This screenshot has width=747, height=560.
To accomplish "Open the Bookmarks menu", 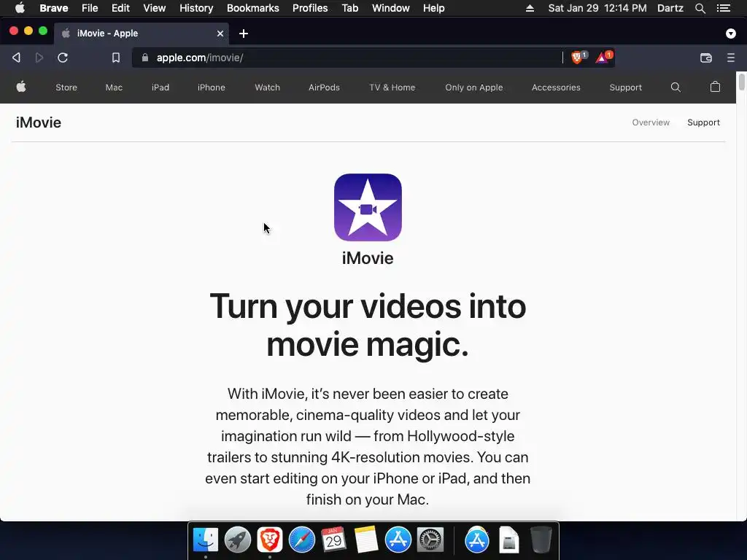I will tap(253, 8).
